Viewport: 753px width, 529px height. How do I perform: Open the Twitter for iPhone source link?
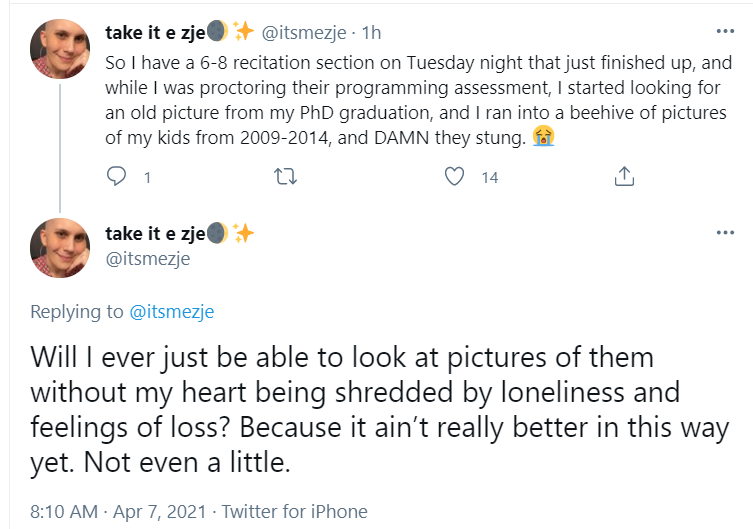click(294, 512)
